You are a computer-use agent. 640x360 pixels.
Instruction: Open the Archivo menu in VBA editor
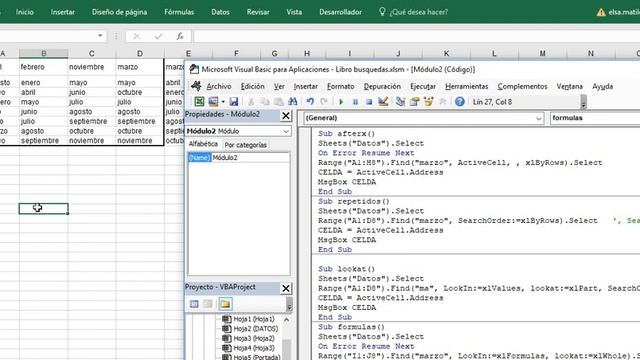click(x=219, y=87)
